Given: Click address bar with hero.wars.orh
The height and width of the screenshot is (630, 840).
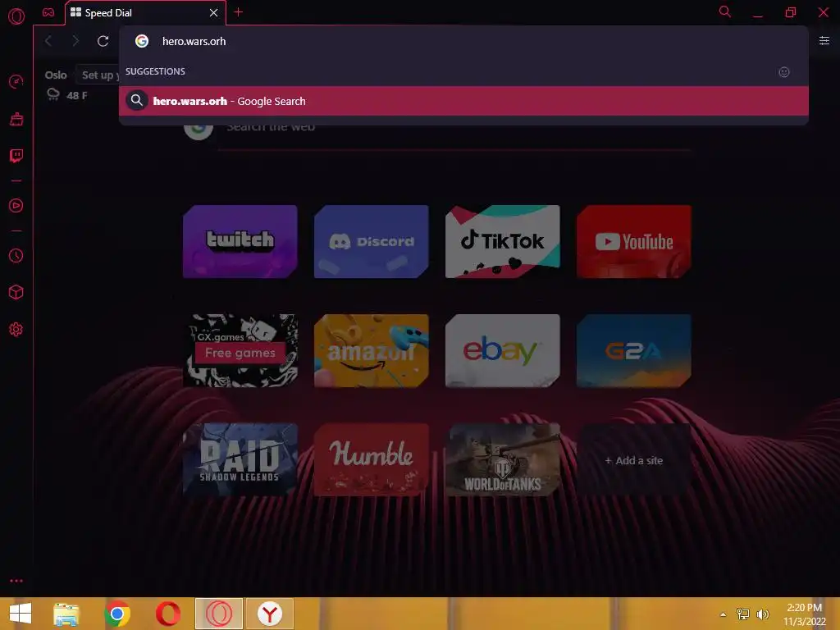Looking at the screenshot, I should point(463,41).
